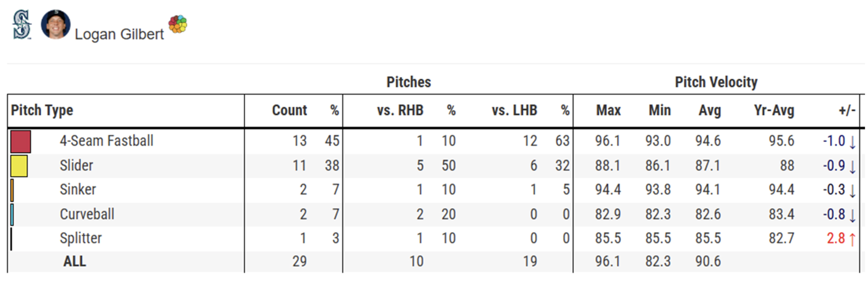Click the colorful pitch-mix cluster icon
The height and width of the screenshot is (293, 868).
pyautogui.click(x=178, y=24)
